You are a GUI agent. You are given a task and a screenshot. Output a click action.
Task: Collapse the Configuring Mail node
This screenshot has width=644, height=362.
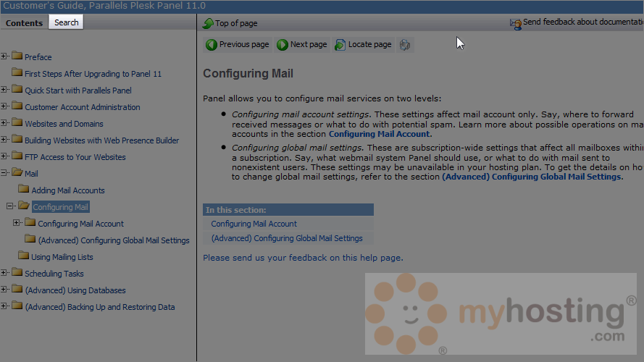(10, 206)
